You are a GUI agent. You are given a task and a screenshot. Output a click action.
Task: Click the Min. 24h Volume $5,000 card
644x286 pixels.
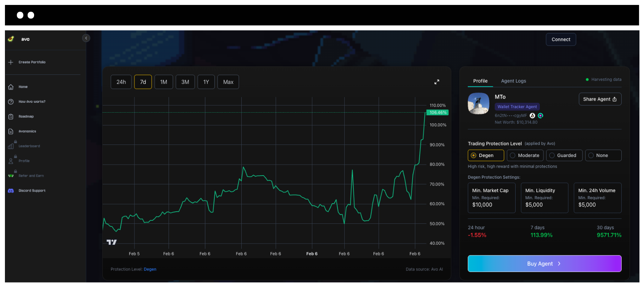[x=597, y=198]
